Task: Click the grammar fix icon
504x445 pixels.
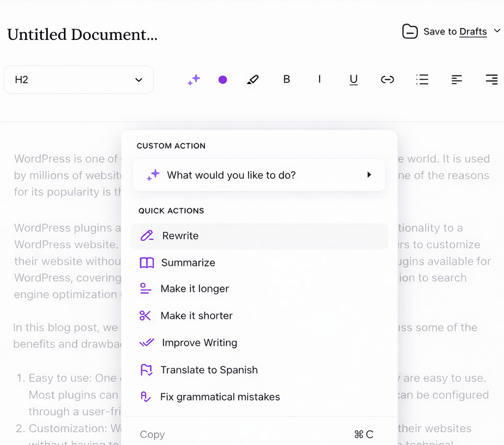Action: click(146, 397)
